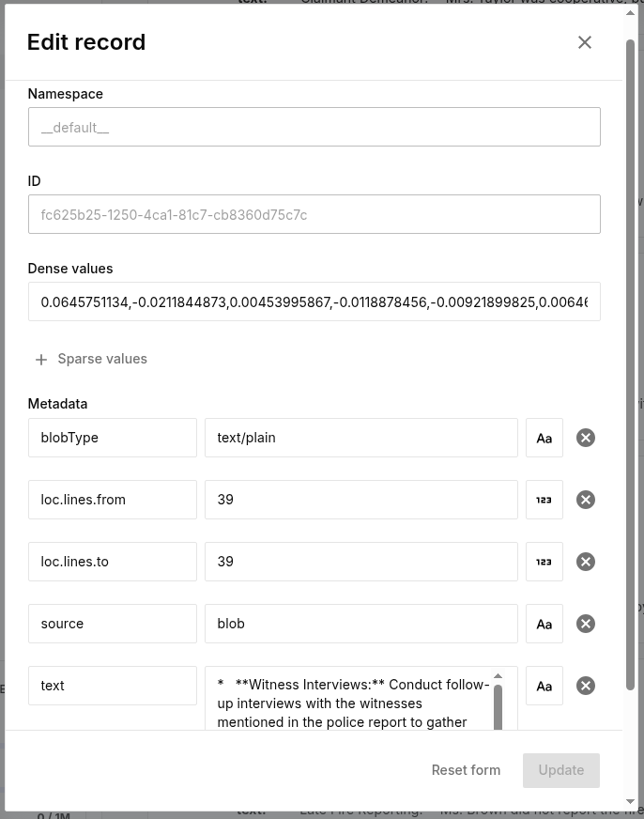Toggle string type for source value

point(544,624)
